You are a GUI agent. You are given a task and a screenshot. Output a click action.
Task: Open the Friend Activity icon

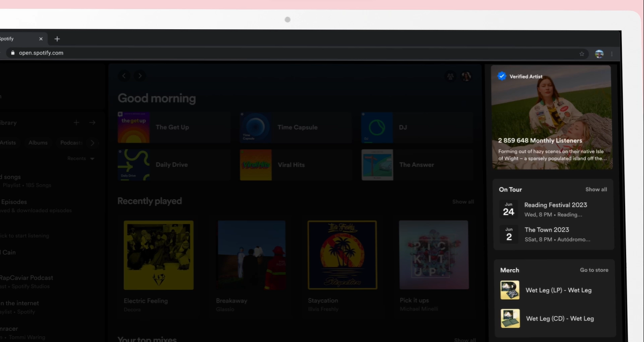[x=451, y=76]
